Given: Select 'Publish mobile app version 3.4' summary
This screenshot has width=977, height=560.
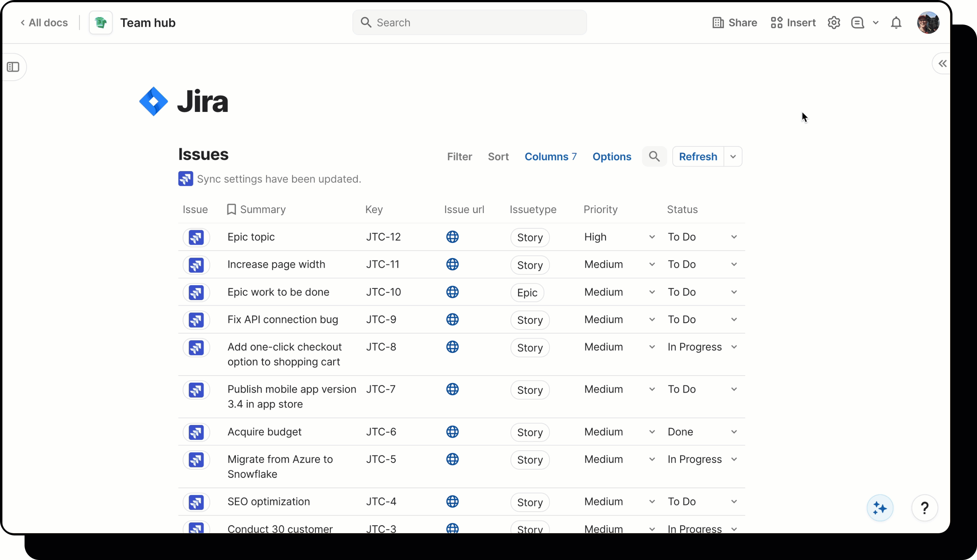Looking at the screenshot, I should [292, 396].
